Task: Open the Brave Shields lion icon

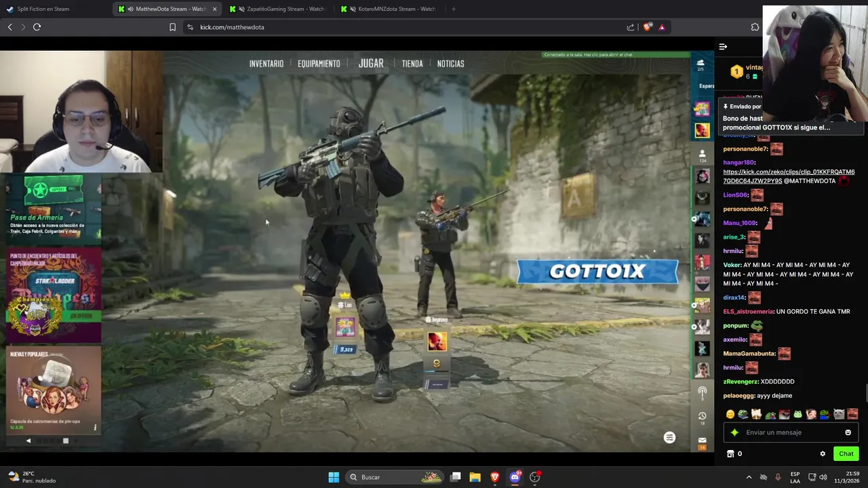Action: click(x=648, y=27)
